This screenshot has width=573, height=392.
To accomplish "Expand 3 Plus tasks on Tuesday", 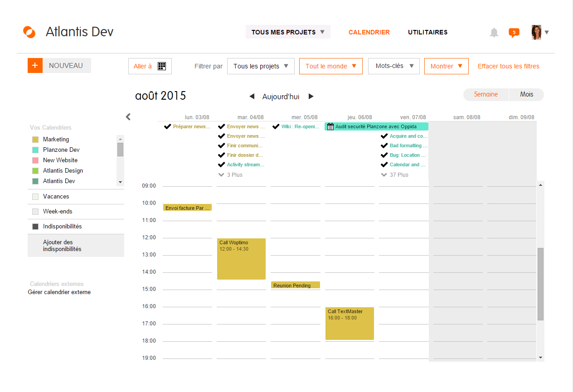I will tap(230, 174).
